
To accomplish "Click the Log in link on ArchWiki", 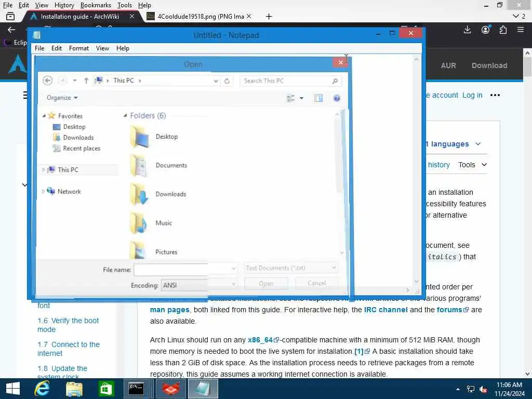I will click(x=472, y=95).
